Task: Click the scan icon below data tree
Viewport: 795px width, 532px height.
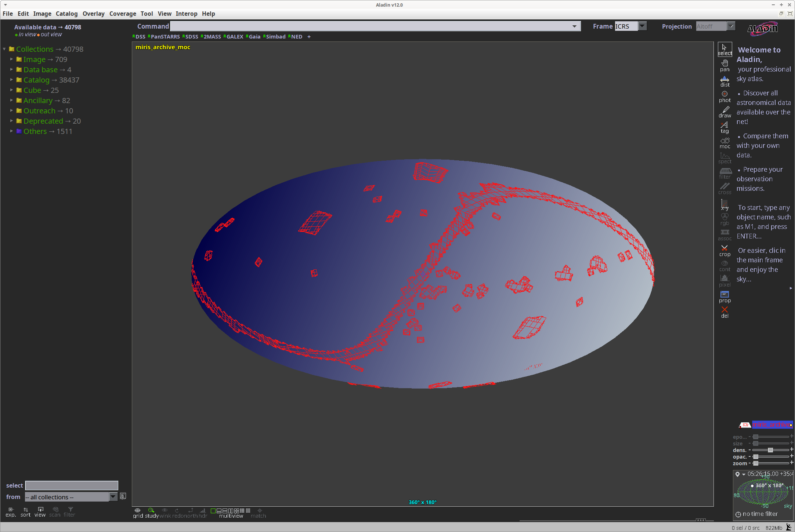Action: click(55, 512)
